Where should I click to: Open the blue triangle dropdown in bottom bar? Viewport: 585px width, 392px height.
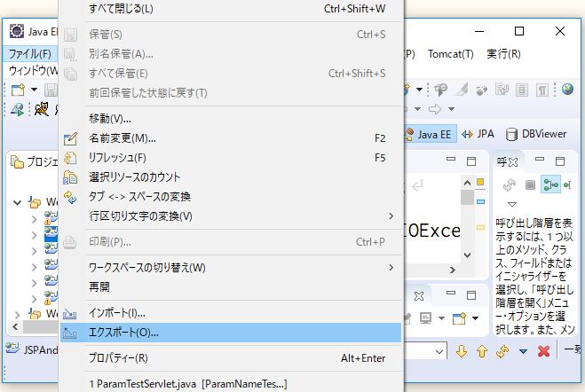coord(524,351)
